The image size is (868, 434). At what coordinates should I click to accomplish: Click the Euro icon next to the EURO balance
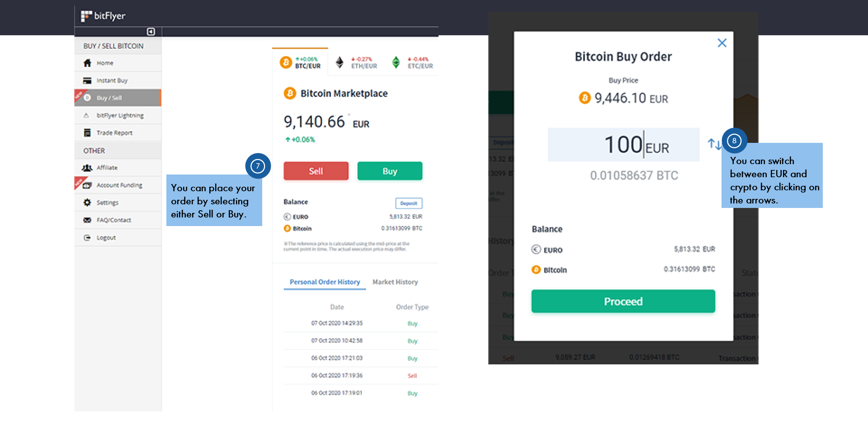coord(287,217)
